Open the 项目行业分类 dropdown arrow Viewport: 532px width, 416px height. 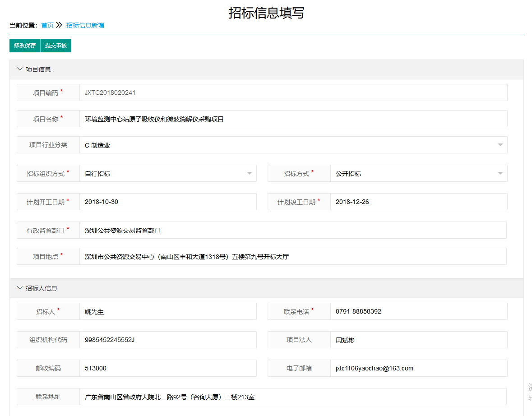[x=500, y=145]
